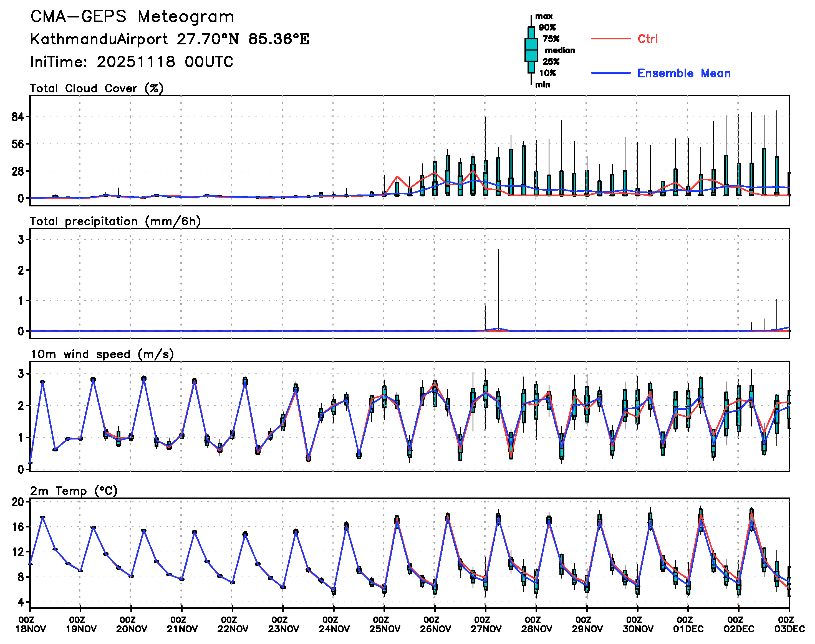Click the 84 tick on cloud cover axis

point(18,117)
